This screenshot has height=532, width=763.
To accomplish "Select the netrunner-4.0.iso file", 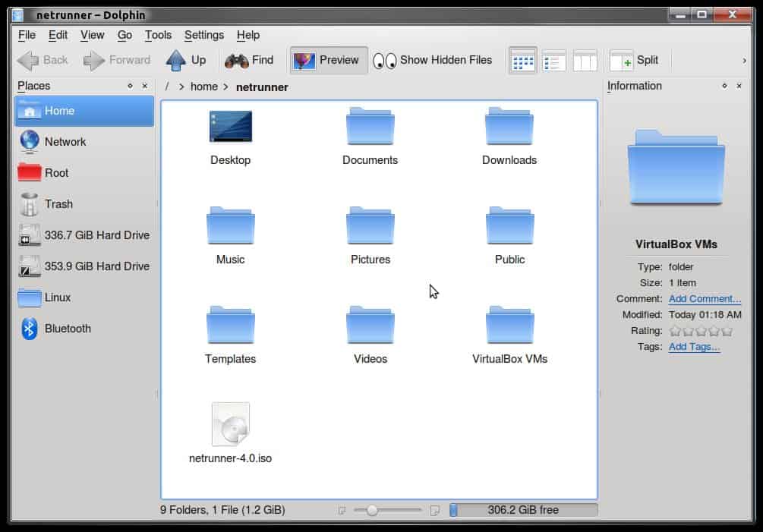I will coord(230,434).
